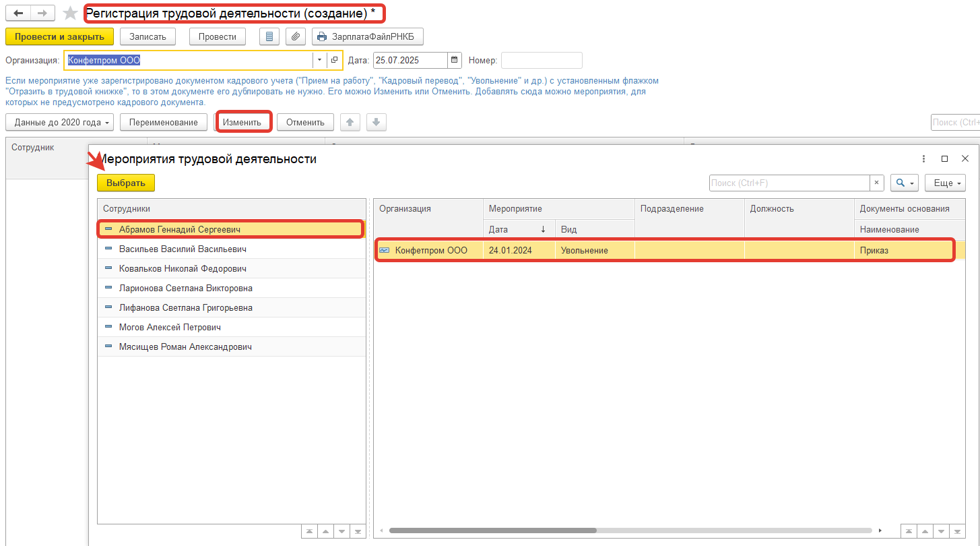Expand the magnifier search options dropdown
Screen dimensions: 980x546
(x=905, y=183)
